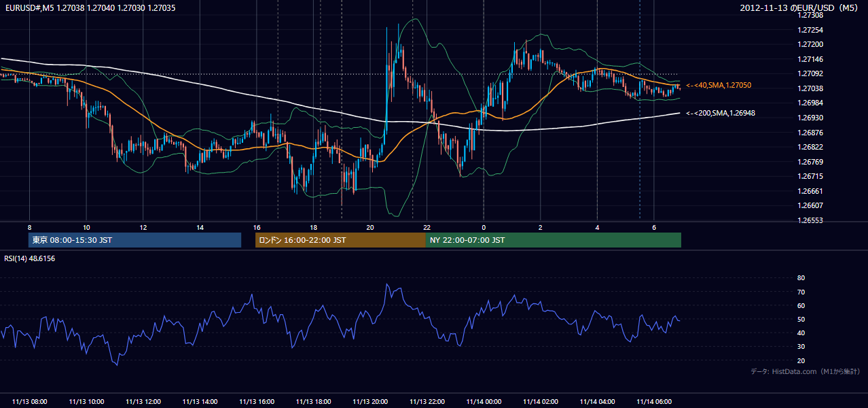Click the 40 SMA 1.27050 label

pyautogui.click(x=719, y=86)
